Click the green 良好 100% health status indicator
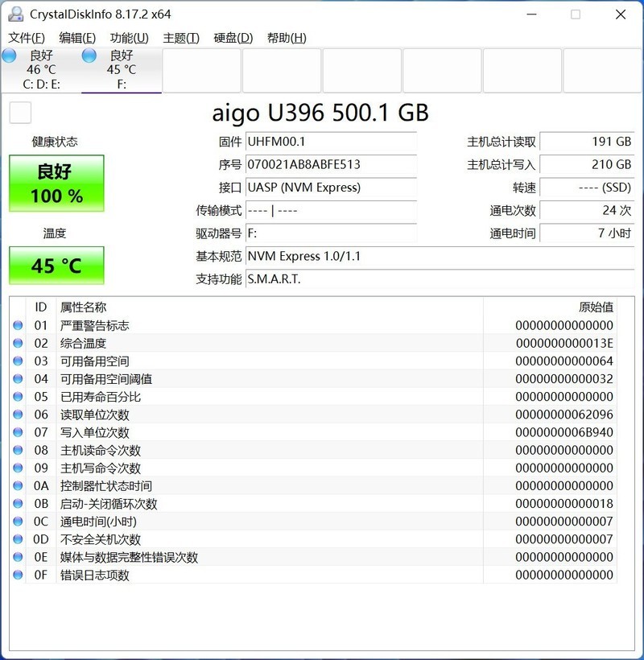Screen dimensions: 644x660 coord(56,183)
